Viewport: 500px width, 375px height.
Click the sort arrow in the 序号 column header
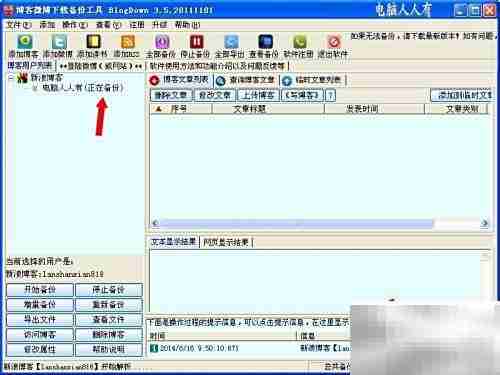pos(159,109)
